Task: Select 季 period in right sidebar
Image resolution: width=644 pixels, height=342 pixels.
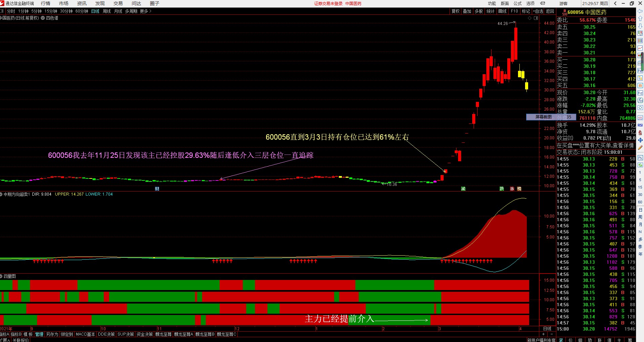Action: [640, 247]
